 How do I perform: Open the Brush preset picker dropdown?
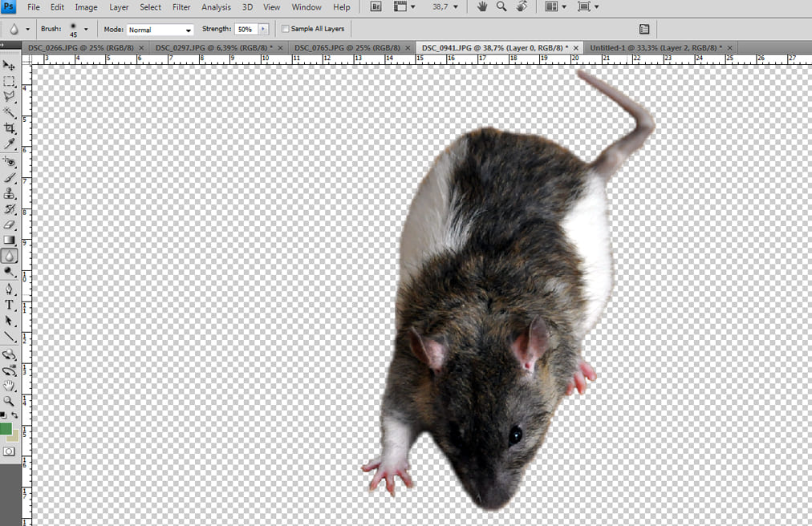[x=86, y=29]
